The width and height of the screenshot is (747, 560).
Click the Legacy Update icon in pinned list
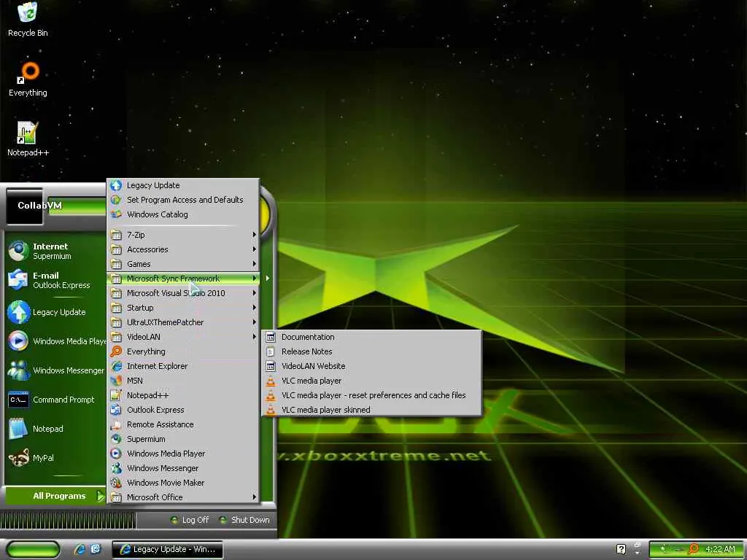tap(18, 312)
